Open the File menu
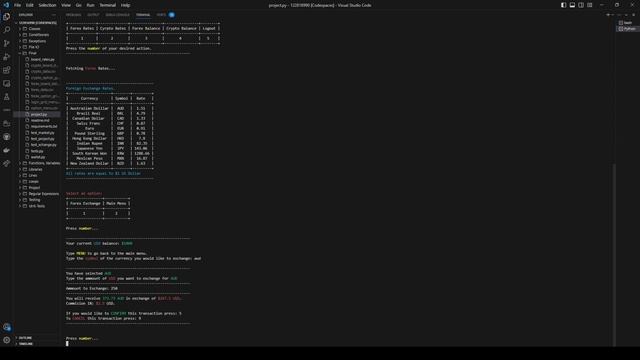Viewport: 640px width, 360px height. 18,5
